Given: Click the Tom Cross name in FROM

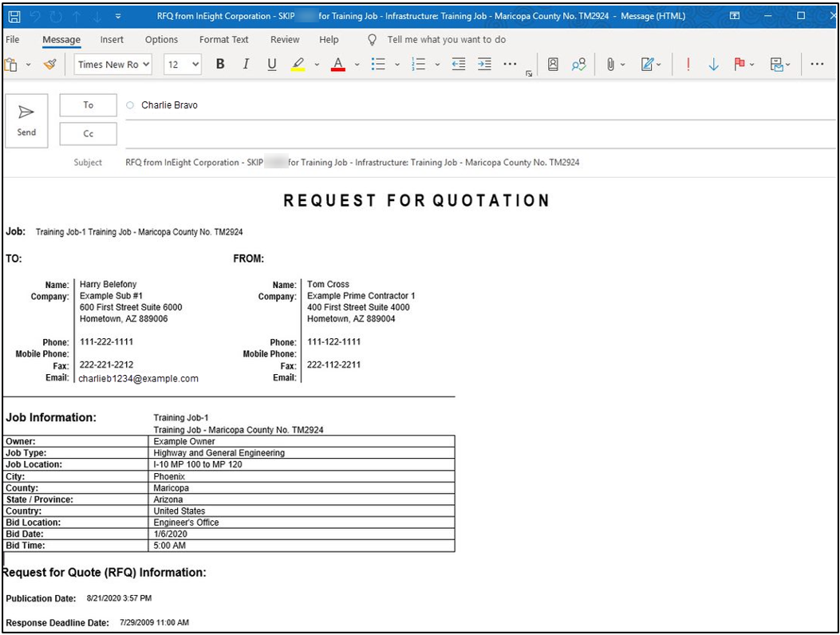Looking at the screenshot, I should click(328, 284).
